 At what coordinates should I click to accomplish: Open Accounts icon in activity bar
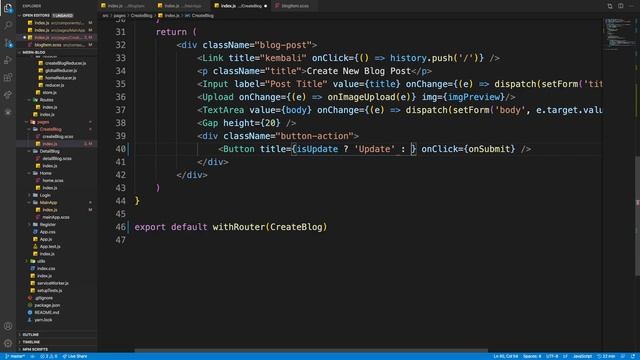tap(8, 326)
